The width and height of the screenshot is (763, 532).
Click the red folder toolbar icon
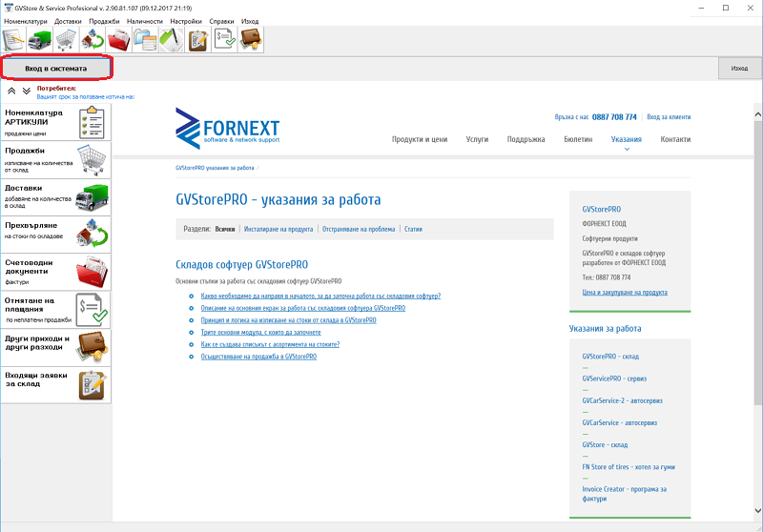[118, 39]
